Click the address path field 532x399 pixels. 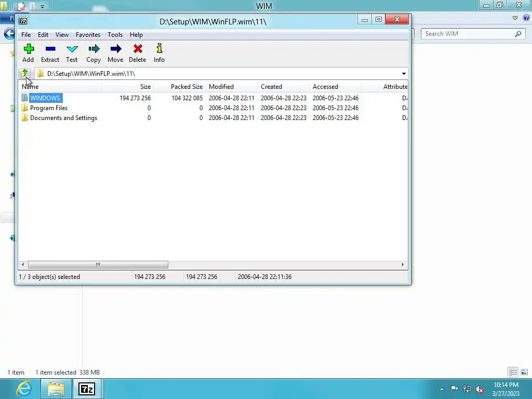click(217, 74)
